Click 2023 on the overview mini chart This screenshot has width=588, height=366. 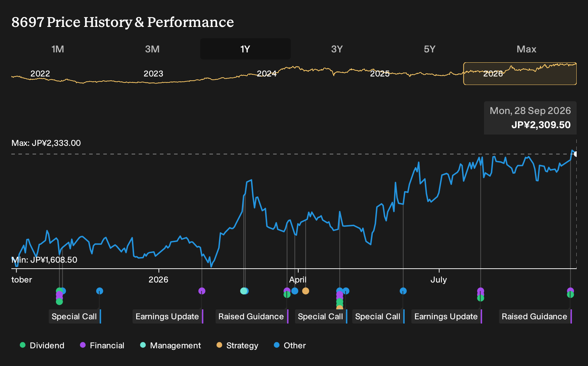click(153, 74)
